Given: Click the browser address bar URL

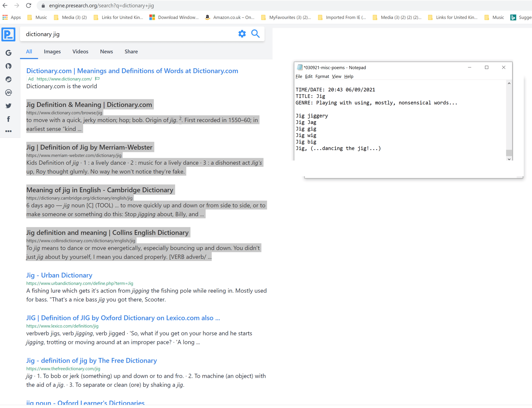Looking at the screenshot, I should point(101,6).
